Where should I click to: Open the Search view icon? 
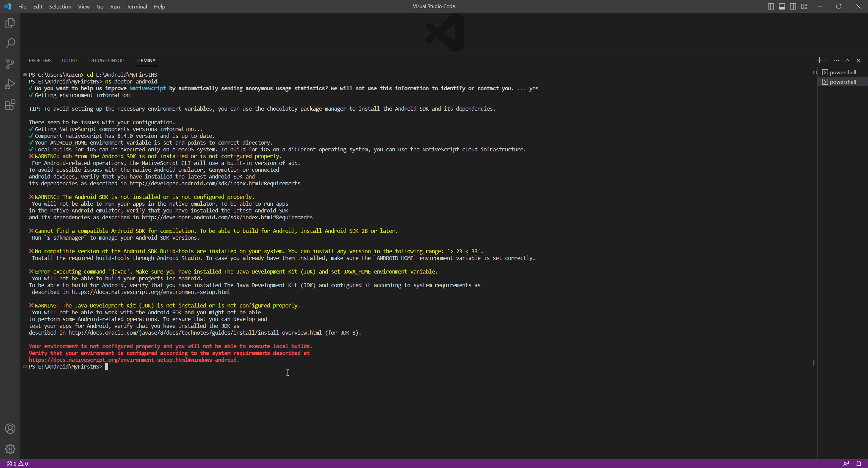pyautogui.click(x=10, y=43)
